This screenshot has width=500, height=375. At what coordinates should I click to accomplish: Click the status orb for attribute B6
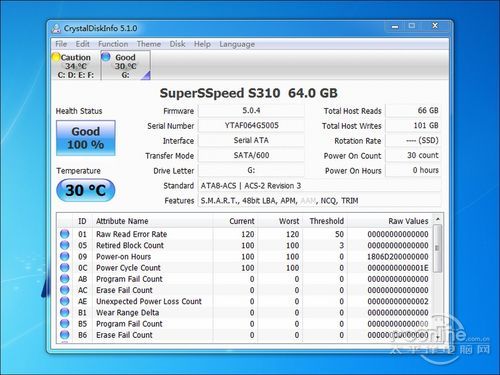pos(65,335)
